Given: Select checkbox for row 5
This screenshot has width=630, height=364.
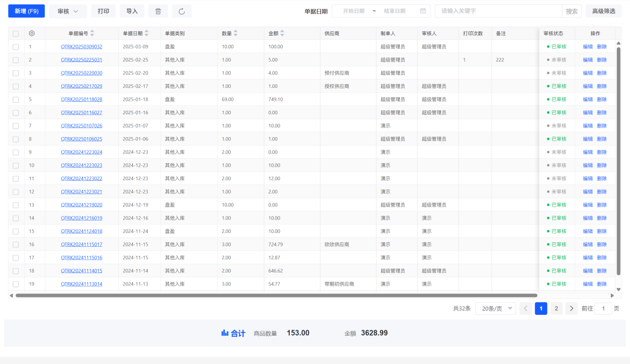Looking at the screenshot, I should click(16, 99).
